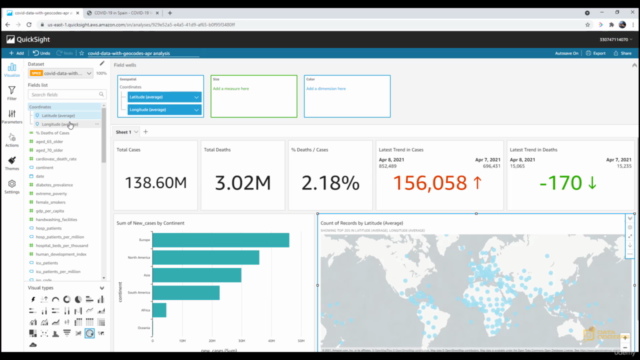
Task: Click the edit dataset pencil icon
Action: 102,63
